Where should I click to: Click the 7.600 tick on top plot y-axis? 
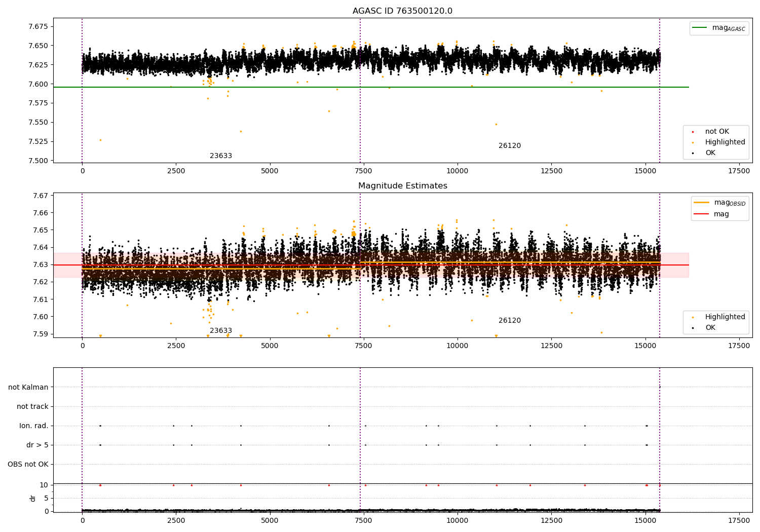pyautogui.click(x=39, y=84)
